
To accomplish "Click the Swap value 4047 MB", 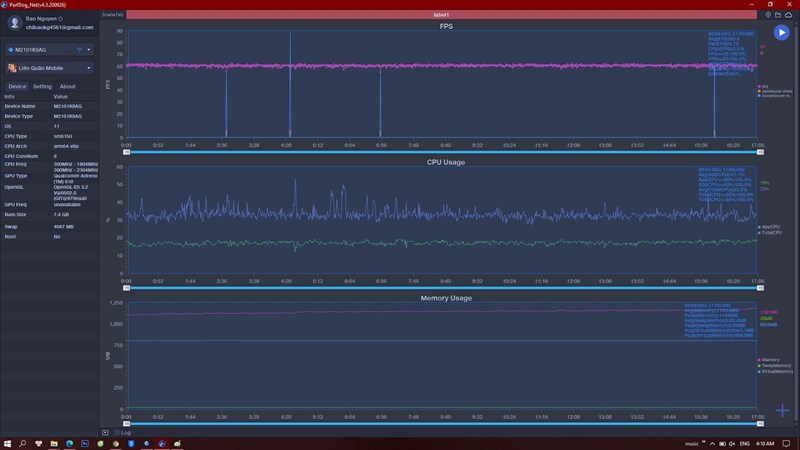I will pos(63,227).
